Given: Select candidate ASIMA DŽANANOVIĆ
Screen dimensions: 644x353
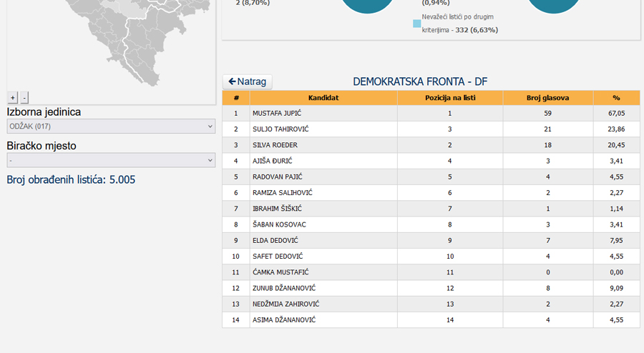Looking at the screenshot, I should click(x=284, y=320).
